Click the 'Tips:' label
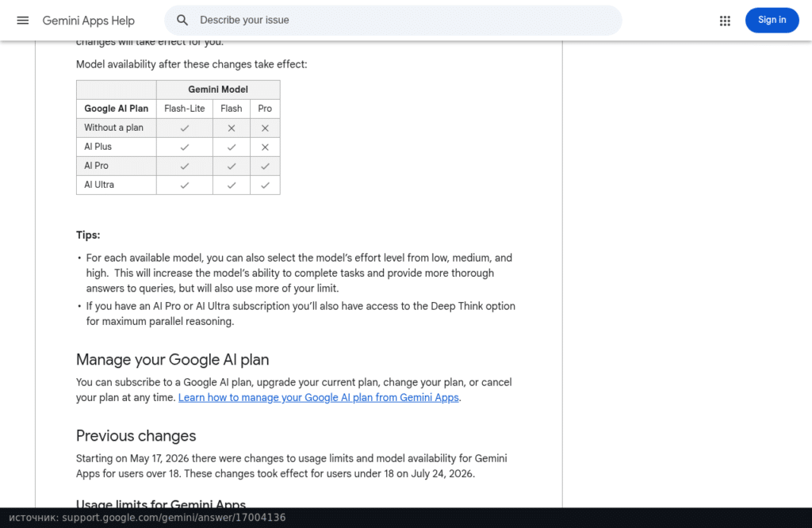812x528 pixels. click(88, 235)
